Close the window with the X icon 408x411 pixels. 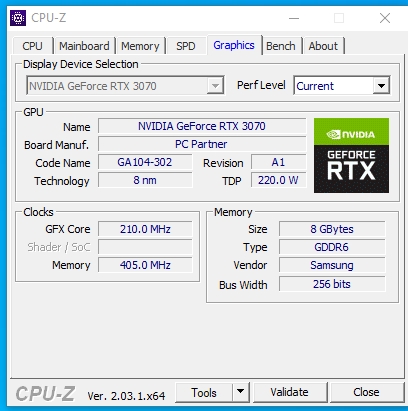385,18
